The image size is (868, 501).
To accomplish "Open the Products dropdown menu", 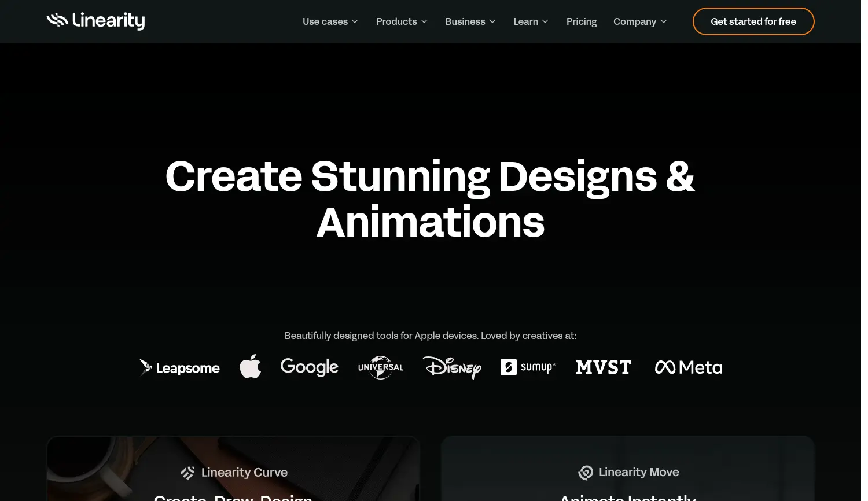I will pyautogui.click(x=402, y=21).
